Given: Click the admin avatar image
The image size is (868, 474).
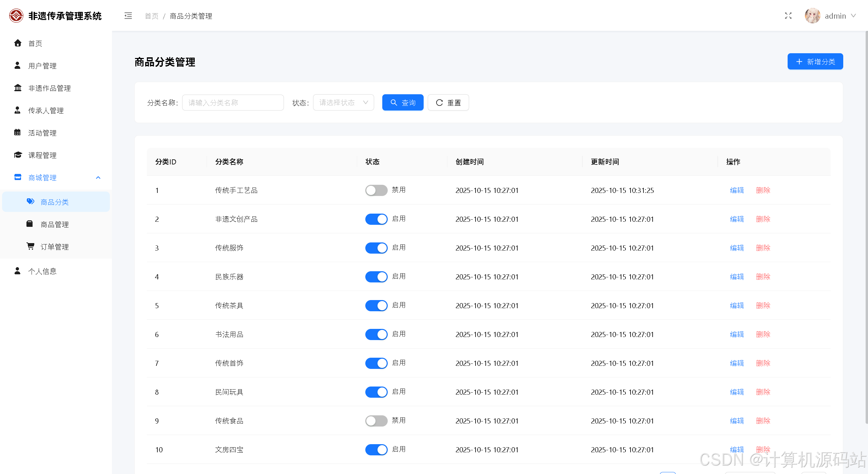Looking at the screenshot, I should tap(812, 16).
